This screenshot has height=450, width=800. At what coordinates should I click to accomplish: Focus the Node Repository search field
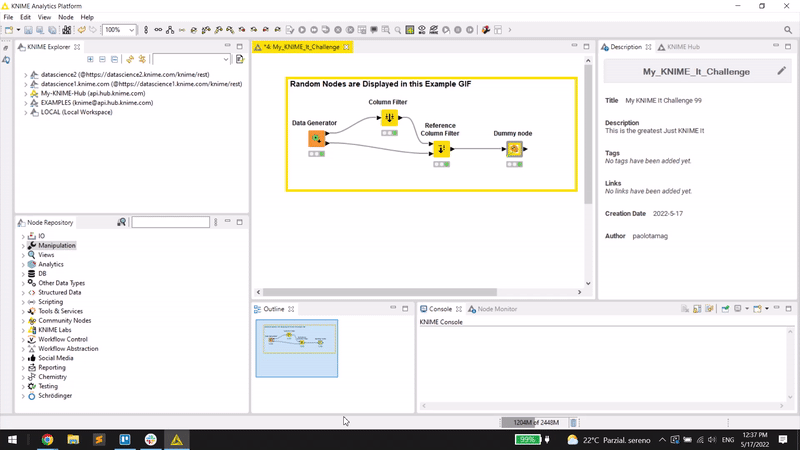[x=170, y=222]
